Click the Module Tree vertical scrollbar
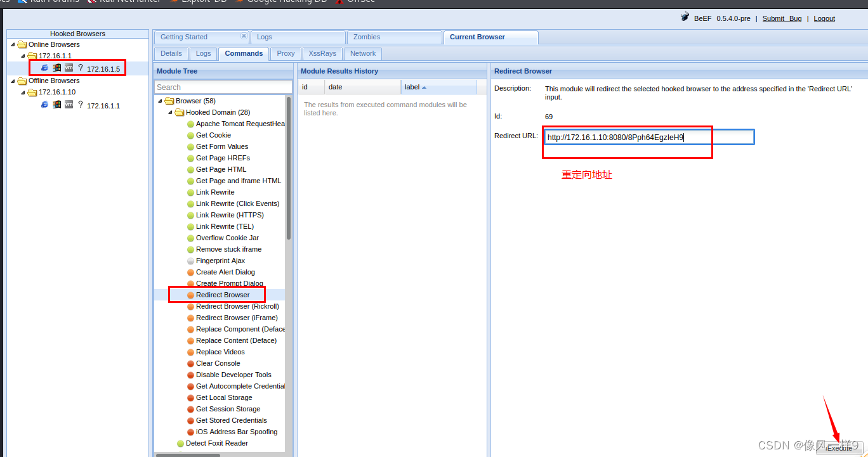Image resolution: width=868 pixels, height=457 pixels. pos(289,168)
